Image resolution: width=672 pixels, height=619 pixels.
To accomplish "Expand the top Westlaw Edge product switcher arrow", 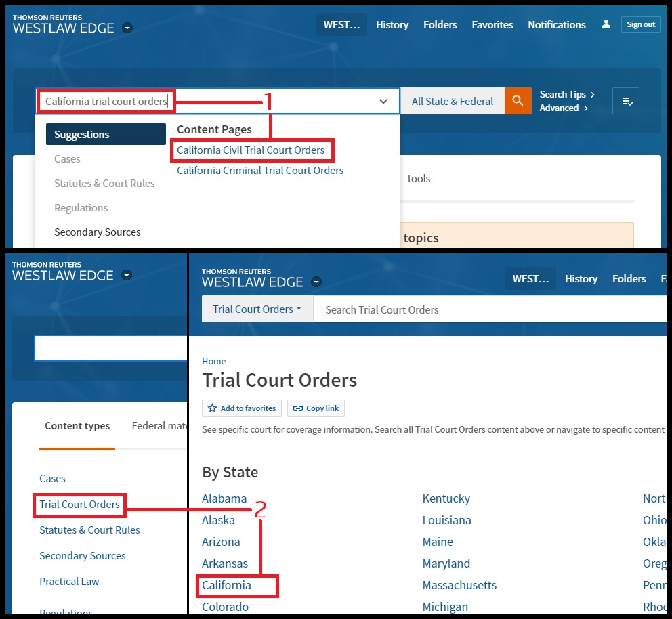I will click(x=127, y=28).
